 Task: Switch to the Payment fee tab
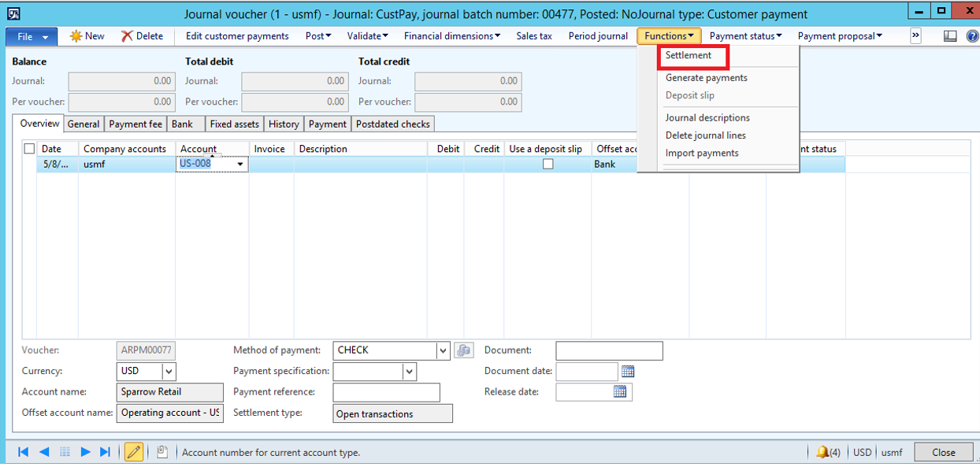135,124
